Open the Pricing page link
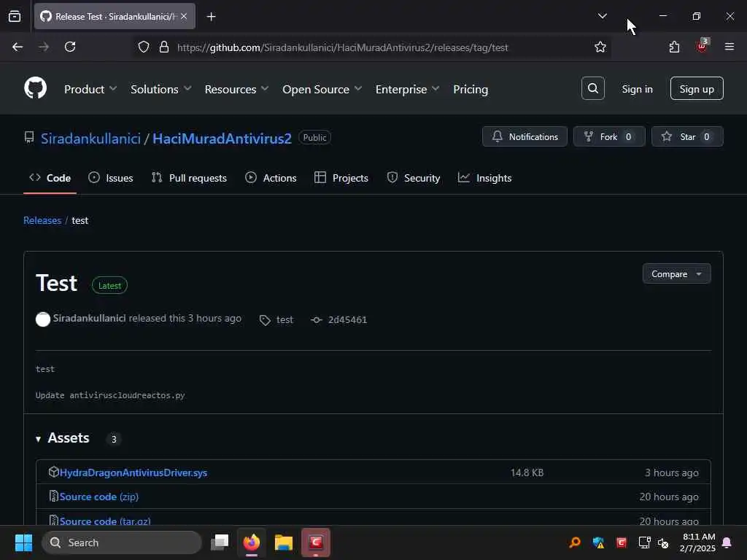 click(471, 89)
